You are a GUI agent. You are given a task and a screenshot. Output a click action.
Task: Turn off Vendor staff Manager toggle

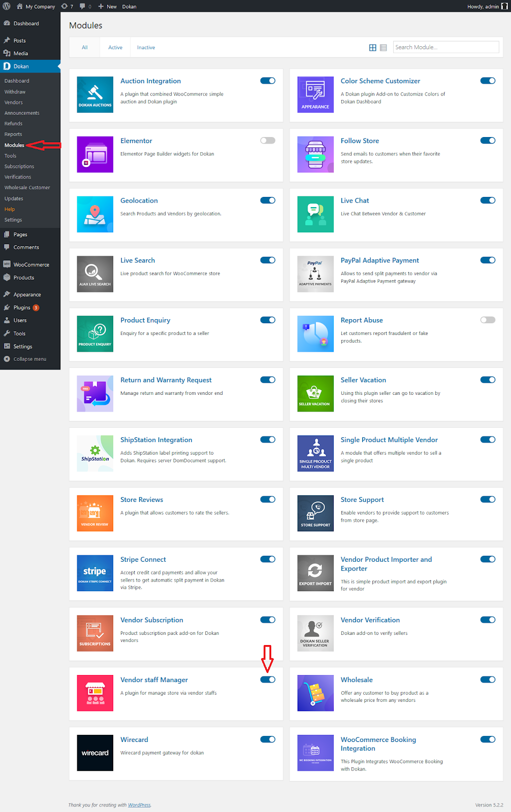click(268, 680)
